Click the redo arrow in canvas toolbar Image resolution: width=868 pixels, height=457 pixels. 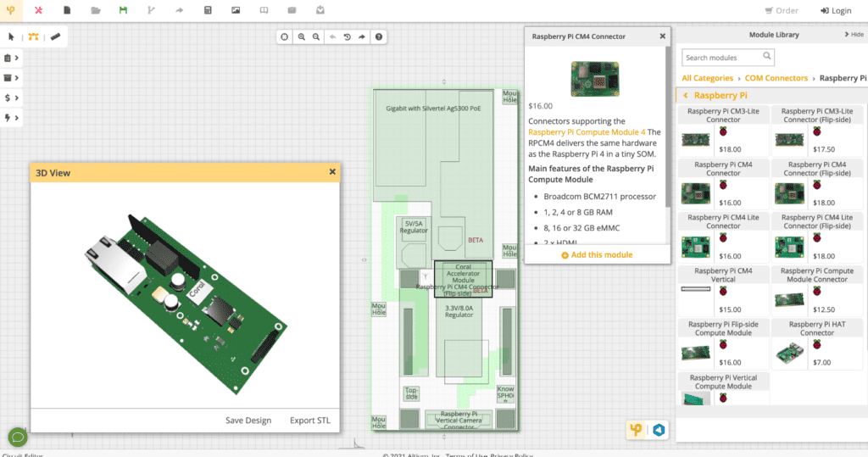(362, 37)
